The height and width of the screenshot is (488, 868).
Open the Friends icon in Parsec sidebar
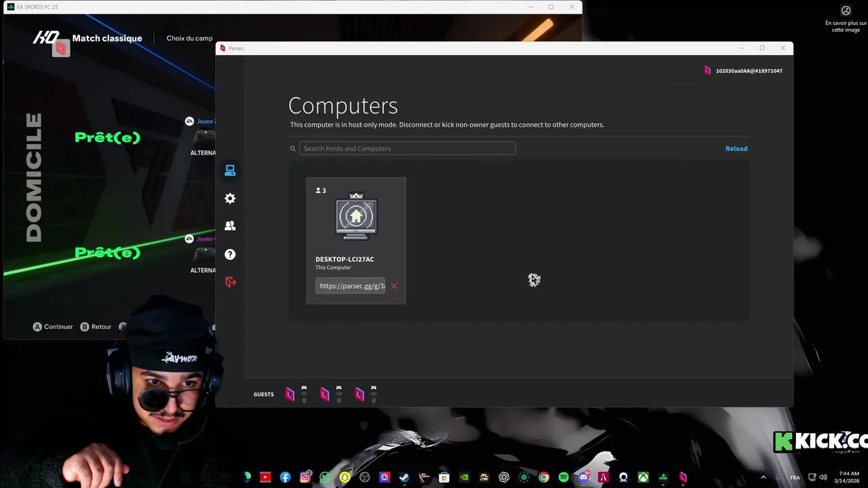230,226
